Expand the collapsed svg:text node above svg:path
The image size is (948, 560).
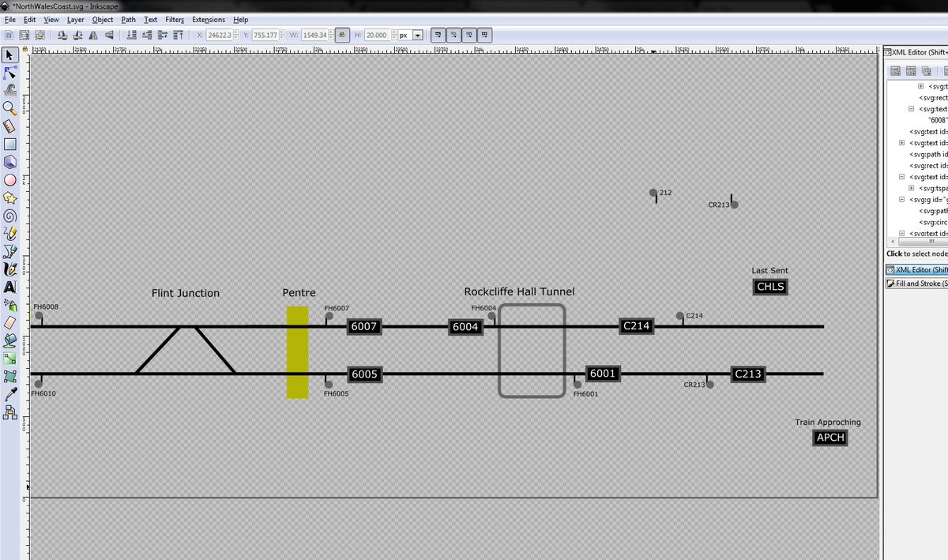(x=902, y=143)
